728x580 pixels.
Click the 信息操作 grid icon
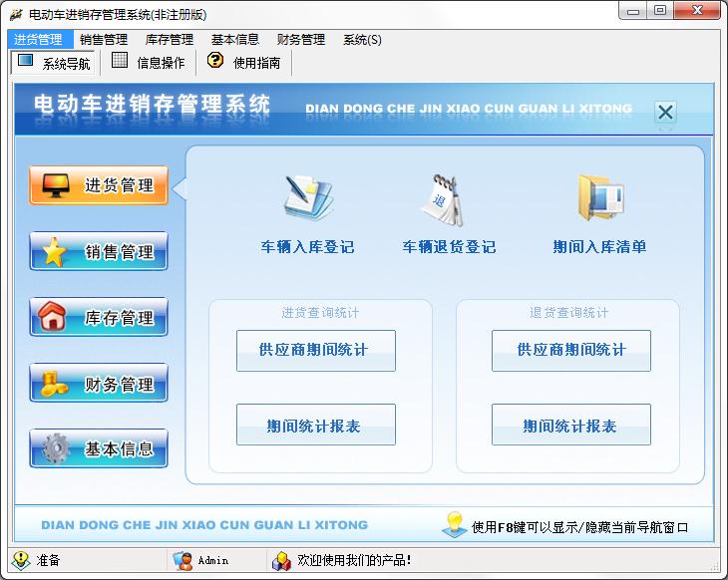[x=120, y=61]
